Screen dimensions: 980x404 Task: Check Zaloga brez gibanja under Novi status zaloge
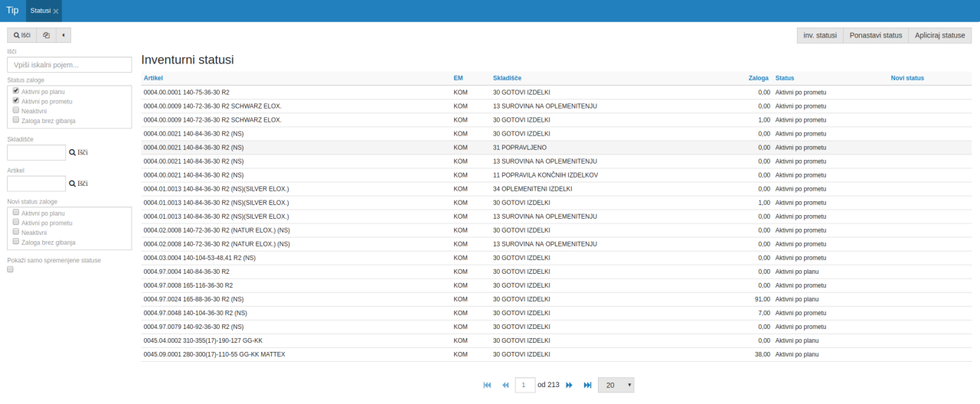point(16,241)
